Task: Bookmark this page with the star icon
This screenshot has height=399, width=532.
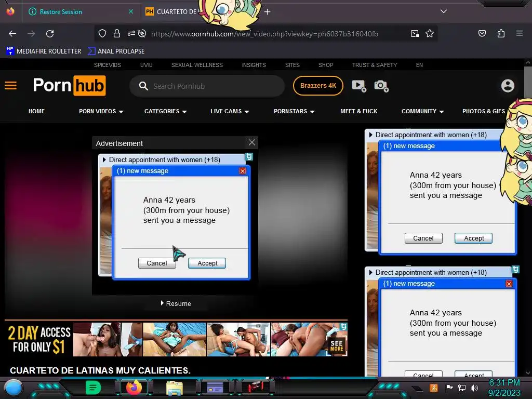Action: (430, 33)
